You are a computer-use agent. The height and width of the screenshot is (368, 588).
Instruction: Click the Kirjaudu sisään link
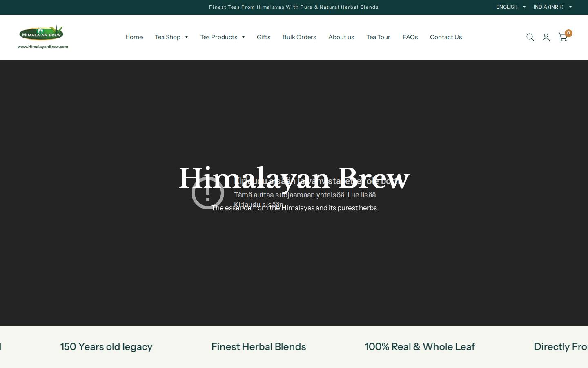pos(258,205)
